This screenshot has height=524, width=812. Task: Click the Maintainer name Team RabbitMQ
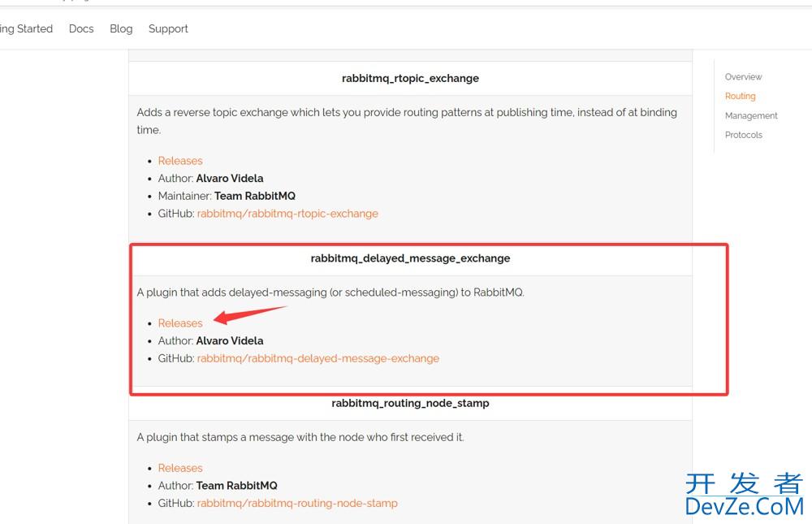(255, 196)
